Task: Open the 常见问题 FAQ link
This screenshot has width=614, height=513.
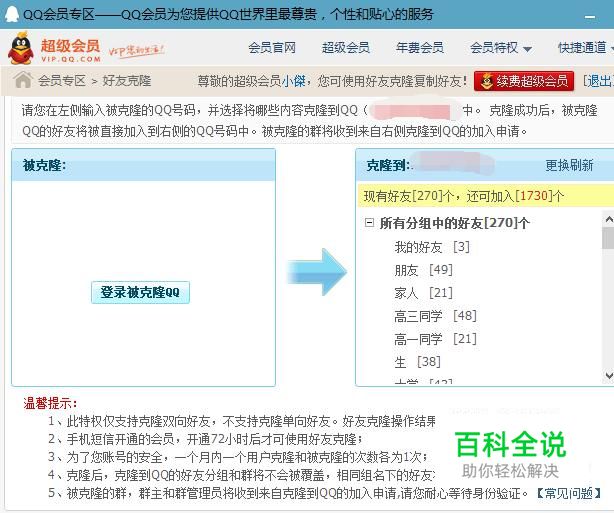Action: click(x=569, y=493)
